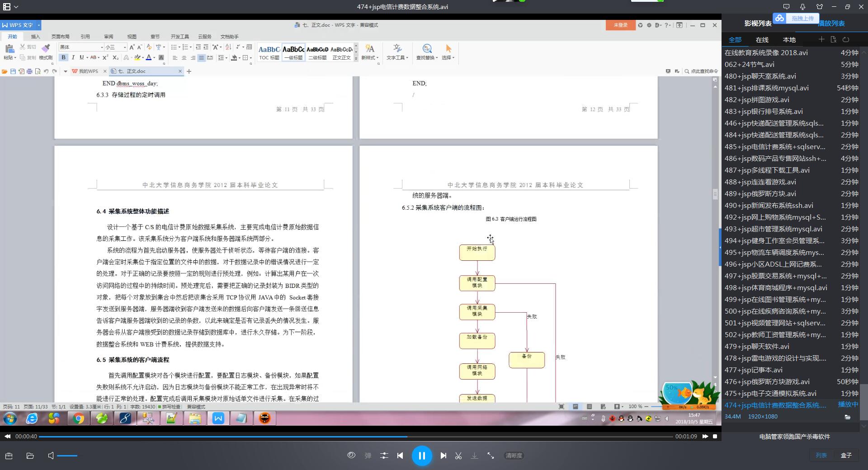Image resolution: width=868 pixels, height=470 pixels.
Task: Add item with plus icon in playlist
Action: point(821,39)
